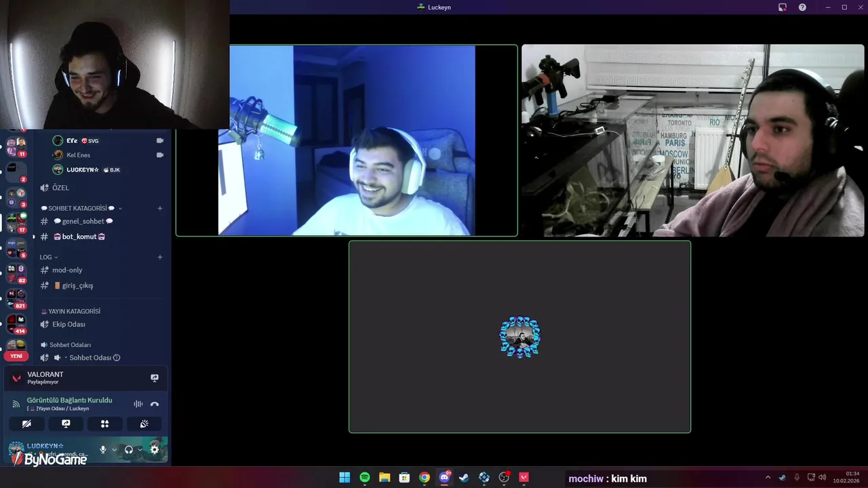Open LUCKEYN user avatar at bottom
Image resolution: width=868 pixels, height=488 pixels.
coord(16,449)
